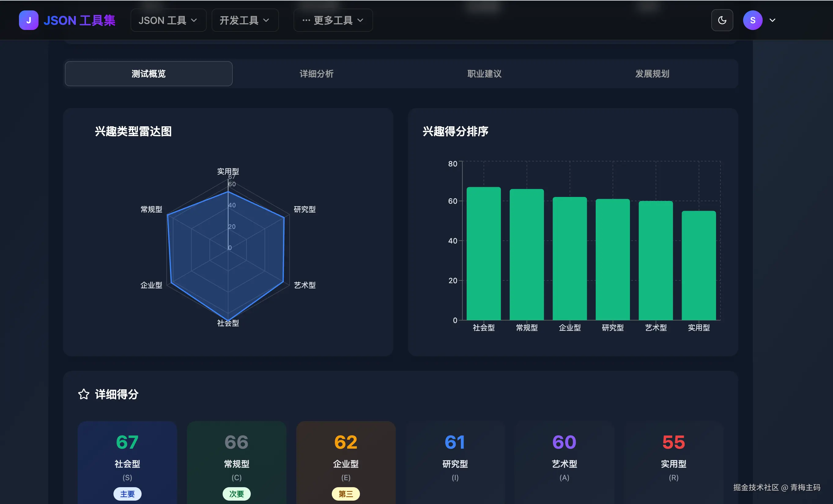Viewport: 833px width, 504px height.
Task: Expand the 更多工具 menu
Action: (x=333, y=20)
